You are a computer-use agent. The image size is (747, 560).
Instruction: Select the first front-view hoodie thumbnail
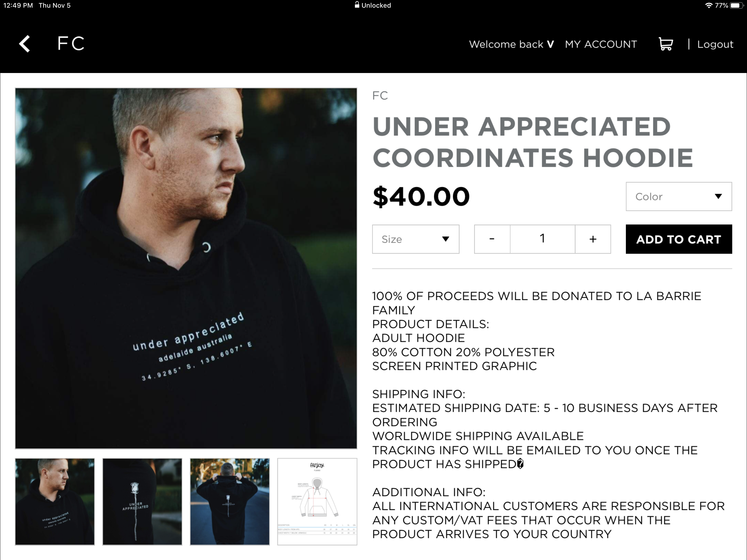click(55, 501)
